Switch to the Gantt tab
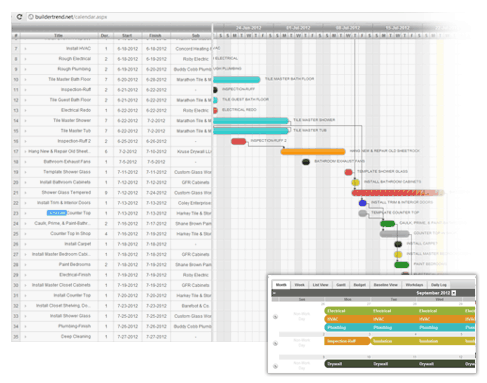Screen dimensions: 487x383 [341, 285]
